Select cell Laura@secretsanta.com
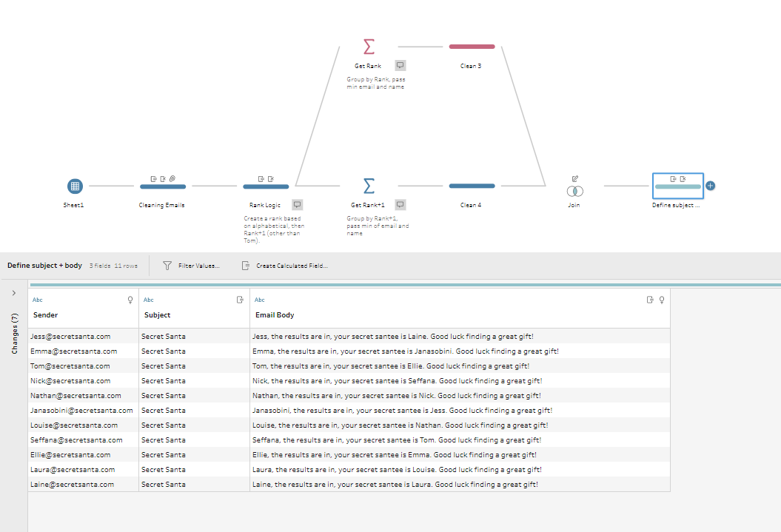The width and height of the screenshot is (781, 532). click(83, 470)
